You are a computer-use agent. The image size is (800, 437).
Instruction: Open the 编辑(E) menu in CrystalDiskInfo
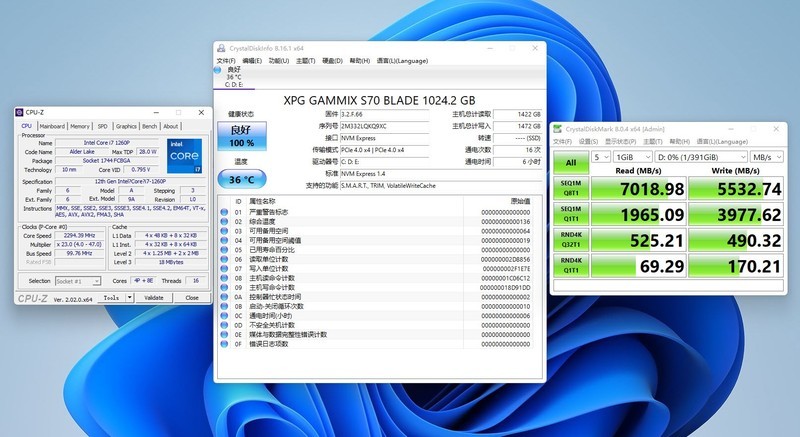pos(252,61)
